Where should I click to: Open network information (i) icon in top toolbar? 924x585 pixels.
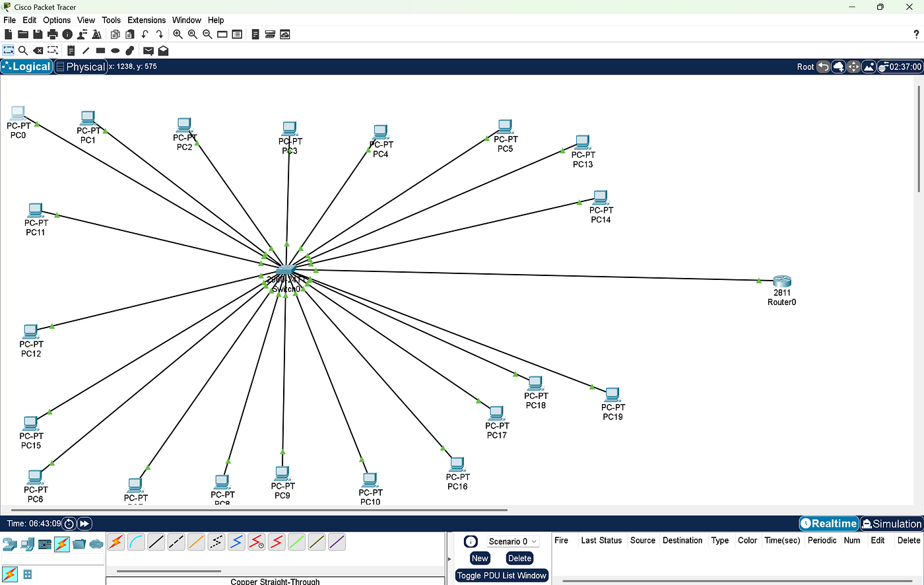[x=67, y=34]
